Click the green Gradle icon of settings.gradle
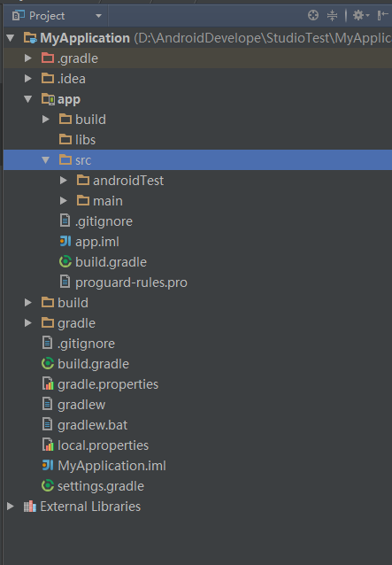Viewport: 392px width, 565px height. 48,485
